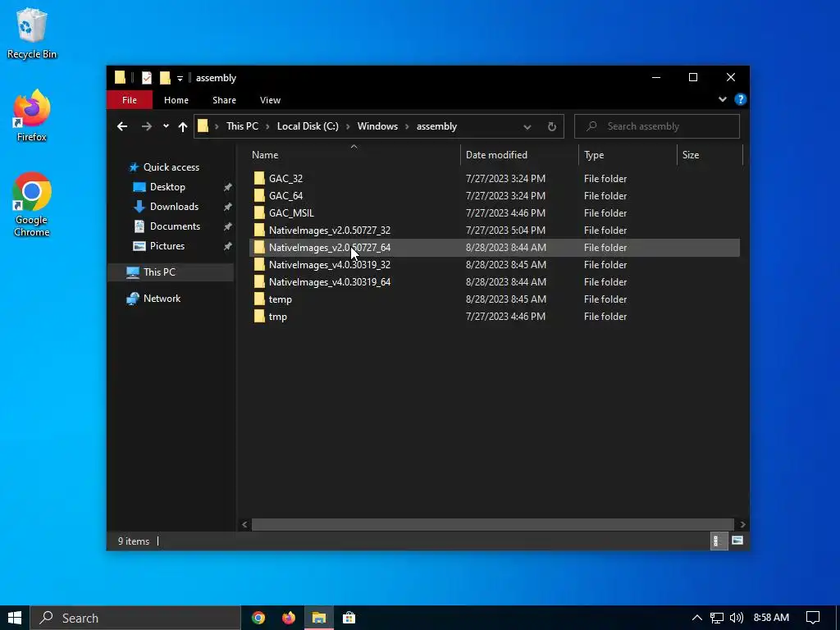Show hidden icons in the system tray

(x=697, y=618)
